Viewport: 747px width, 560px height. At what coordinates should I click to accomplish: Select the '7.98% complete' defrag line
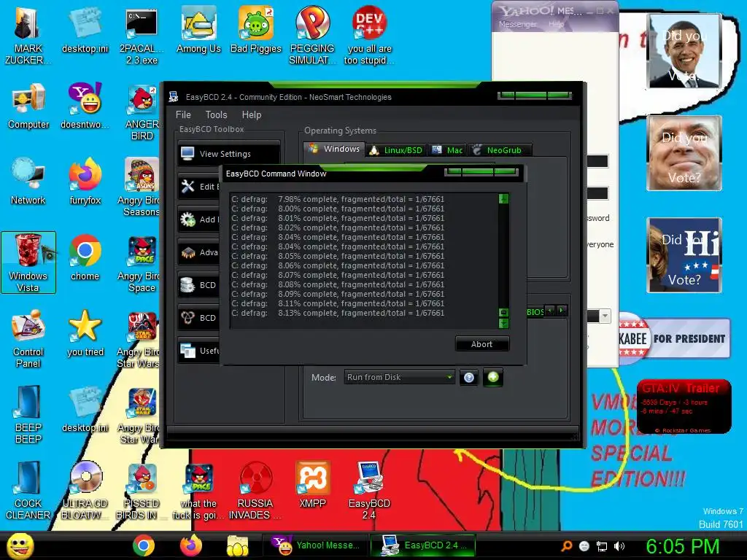click(x=338, y=199)
